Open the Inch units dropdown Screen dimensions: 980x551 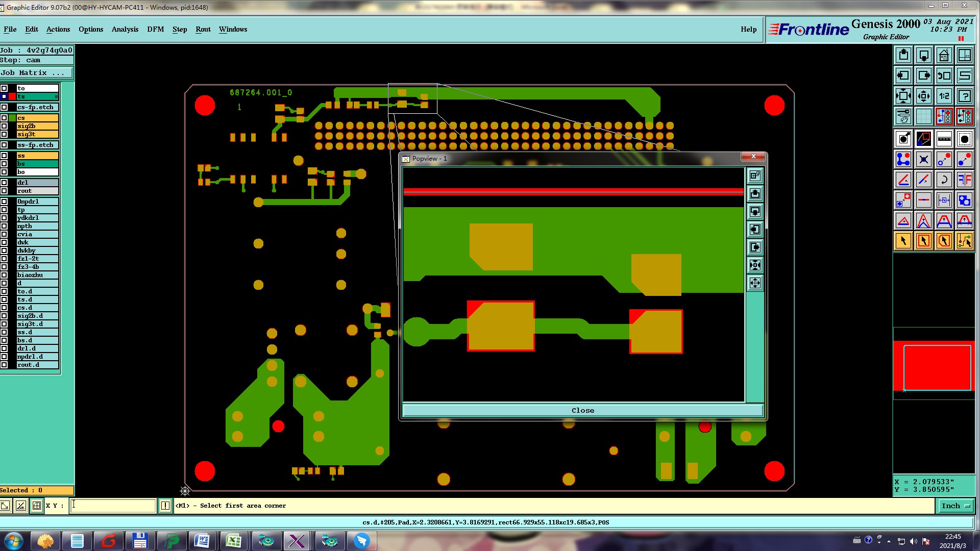click(x=955, y=506)
